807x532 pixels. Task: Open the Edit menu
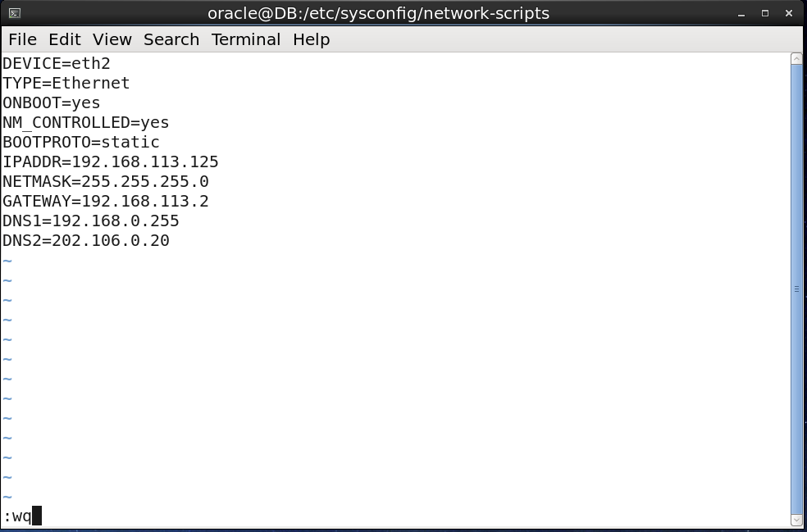[x=65, y=39]
